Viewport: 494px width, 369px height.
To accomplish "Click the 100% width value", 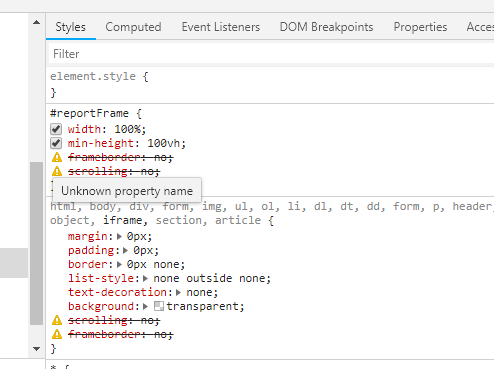I will 128,129.
